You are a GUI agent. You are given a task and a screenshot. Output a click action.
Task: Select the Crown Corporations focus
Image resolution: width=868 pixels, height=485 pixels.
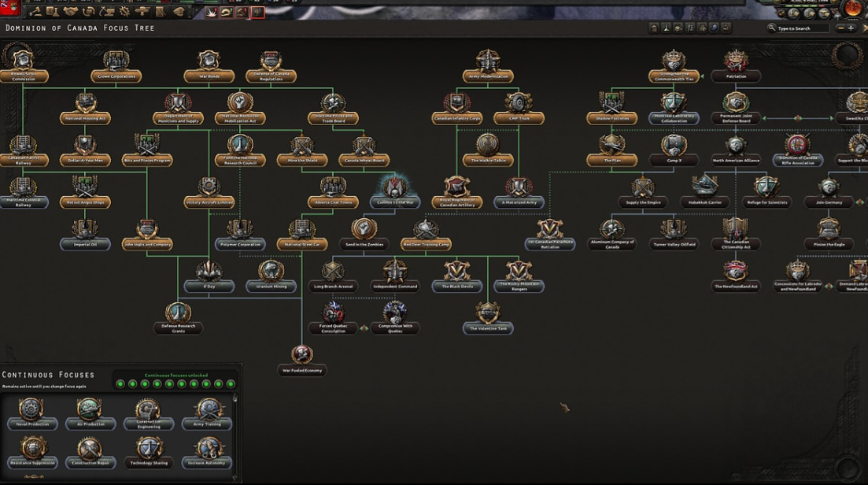tap(116, 66)
